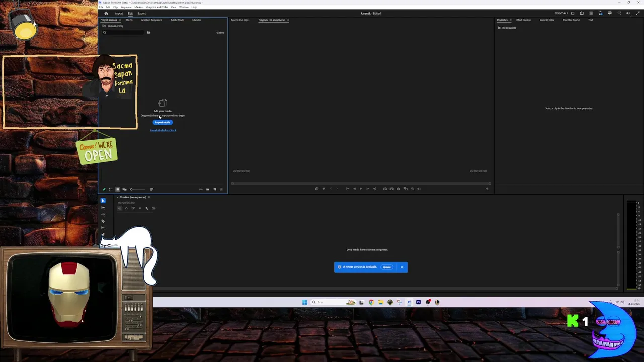Open the Window menu
This screenshot has width=644, height=362.
[x=184, y=7]
